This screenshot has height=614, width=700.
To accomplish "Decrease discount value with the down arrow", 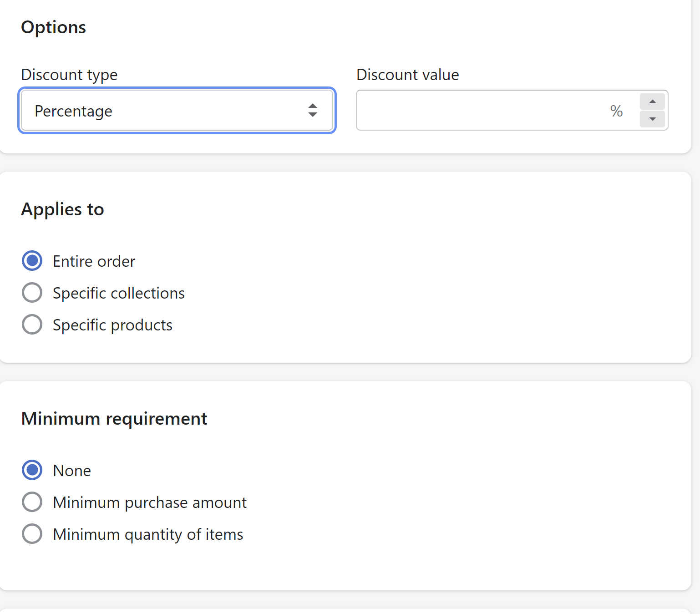I will [x=652, y=119].
